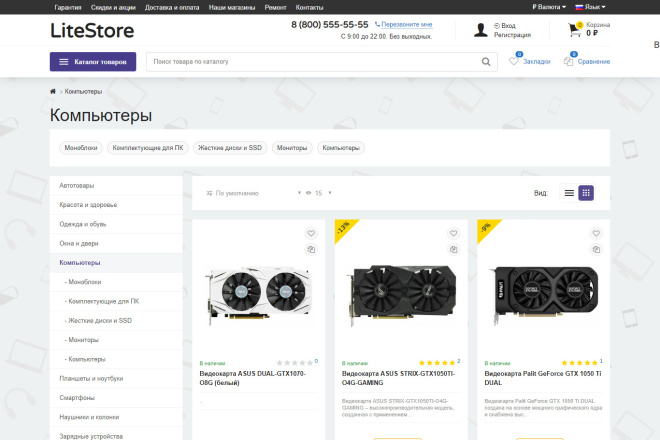Open Красота и здоровье in the sidebar
This screenshot has width=660, height=440.
[116, 205]
